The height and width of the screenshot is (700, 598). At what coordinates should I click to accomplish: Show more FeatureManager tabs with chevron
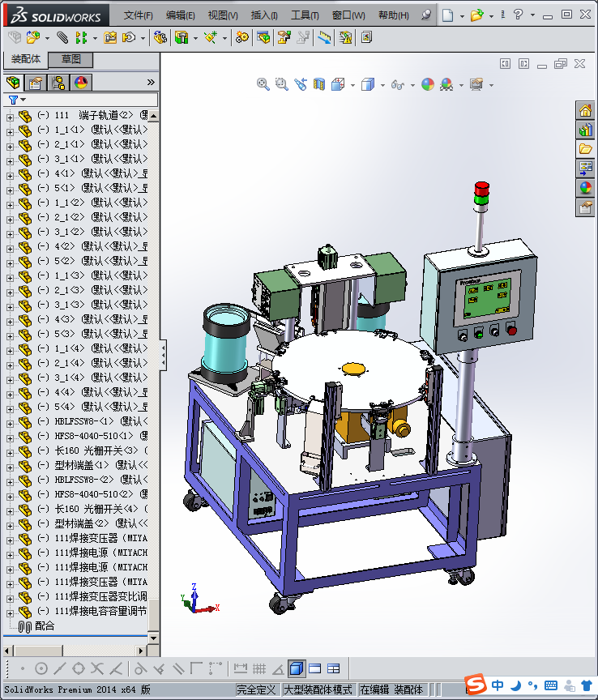tap(151, 82)
